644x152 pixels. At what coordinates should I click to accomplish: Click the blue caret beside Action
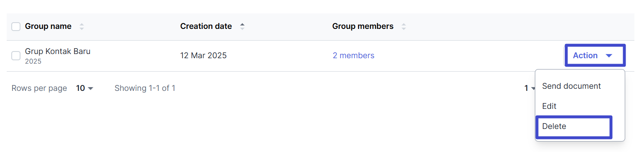(609, 56)
